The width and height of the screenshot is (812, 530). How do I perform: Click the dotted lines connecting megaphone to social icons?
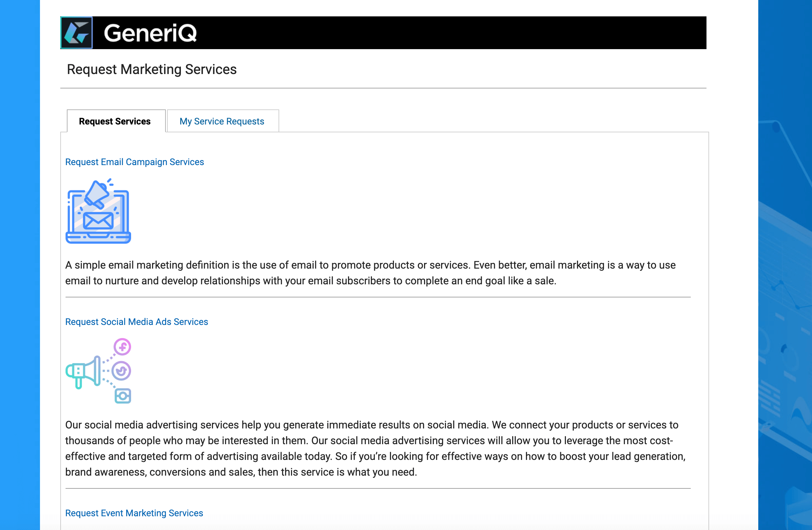click(x=108, y=371)
